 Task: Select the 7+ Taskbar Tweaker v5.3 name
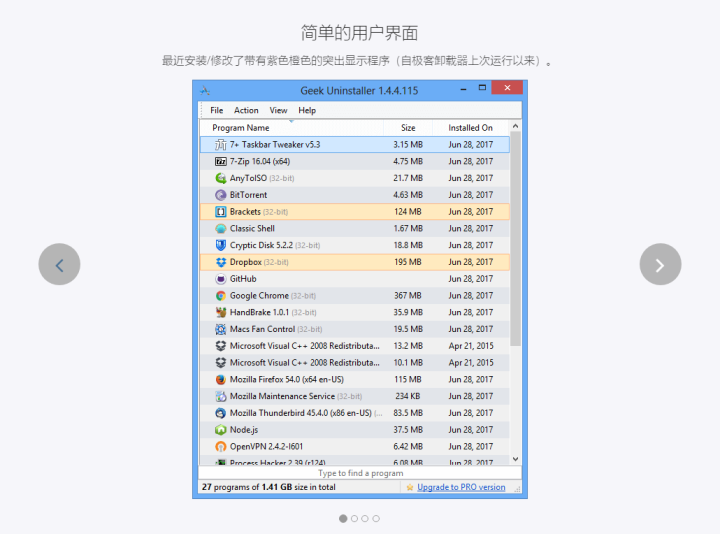[x=275, y=145]
